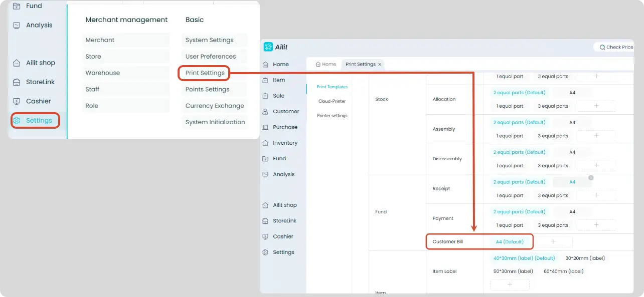The height and width of the screenshot is (297, 644).
Task: Open Purchase in the sidebar
Action: pos(279,127)
